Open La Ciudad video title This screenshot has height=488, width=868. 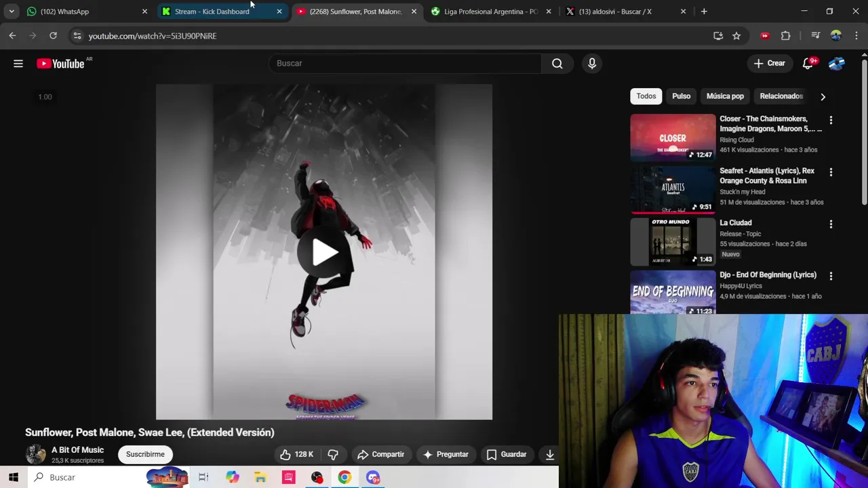coord(735,223)
